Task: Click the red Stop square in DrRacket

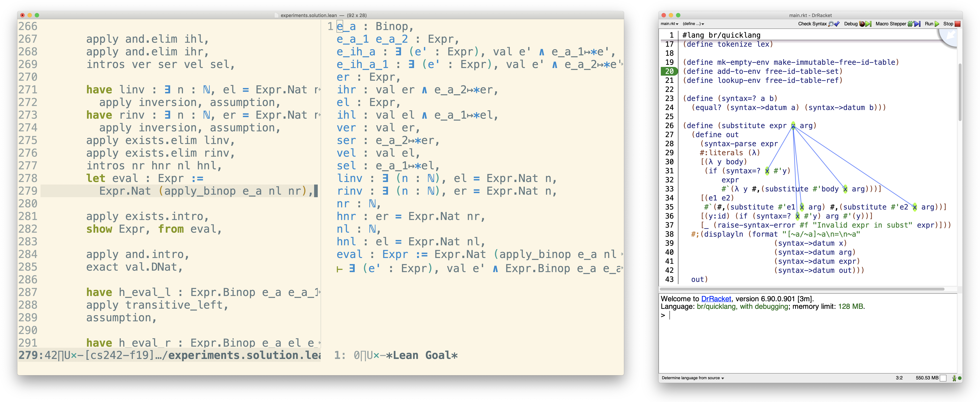Action: tap(958, 24)
